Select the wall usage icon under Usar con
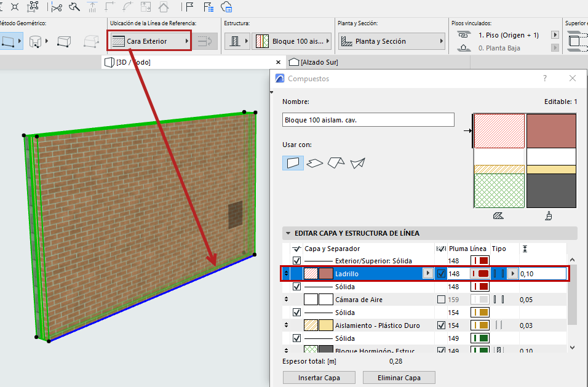The width and height of the screenshot is (588, 387). 293,163
